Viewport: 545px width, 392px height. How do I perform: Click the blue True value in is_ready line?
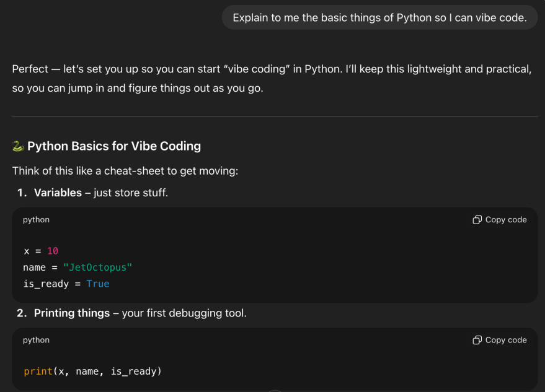[98, 284]
